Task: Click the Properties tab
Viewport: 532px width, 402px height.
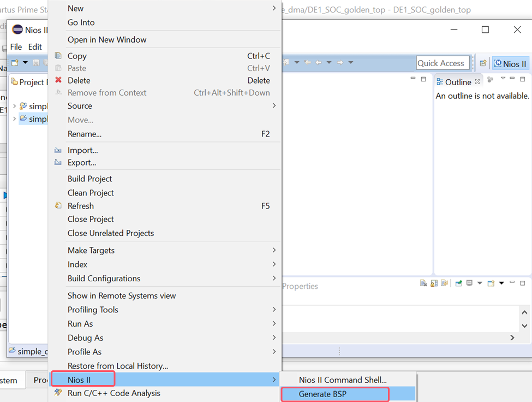Action: pos(300,286)
